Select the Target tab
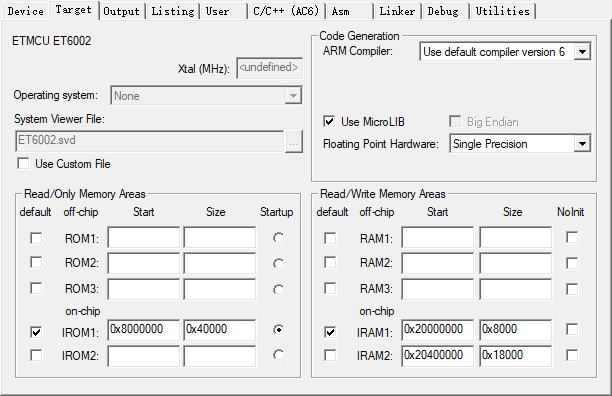 pos(73,10)
